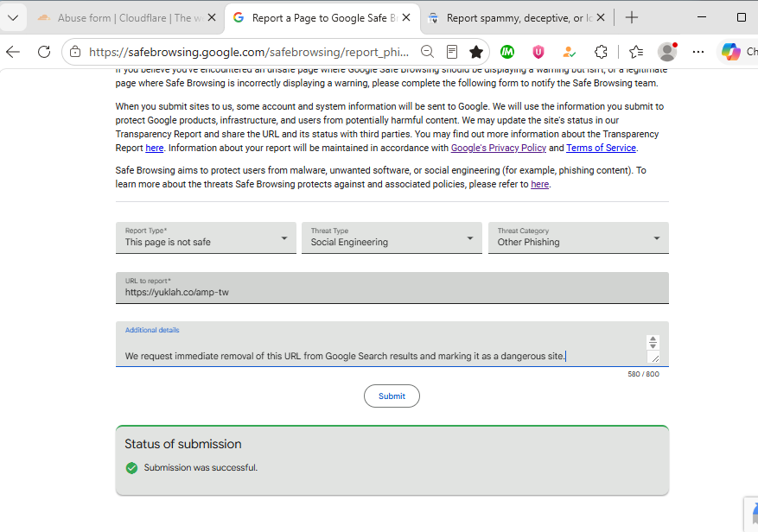
Task: Click the URL to report field
Action: point(392,288)
